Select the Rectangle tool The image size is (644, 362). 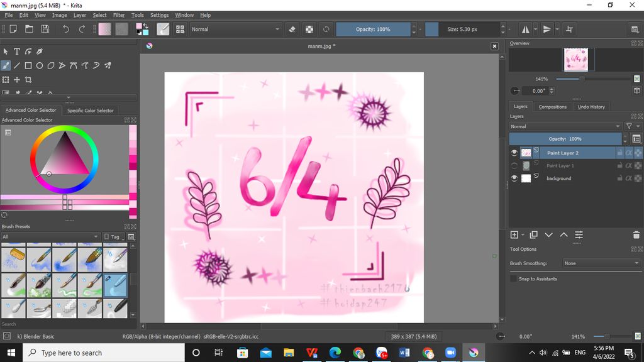[28, 65]
